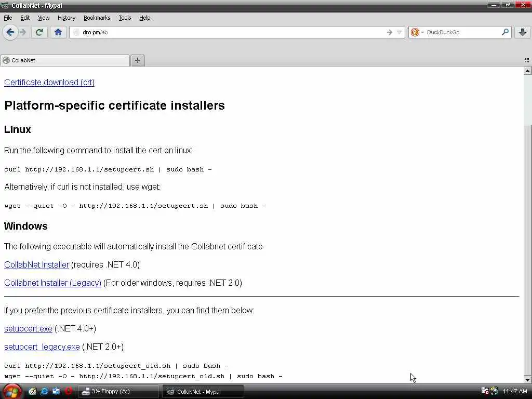This screenshot has width=532, height=399.
Task: Switch to 3½ Floppy (A:) taskbar window
Action: pyautogui.click(x=120, y=392)
